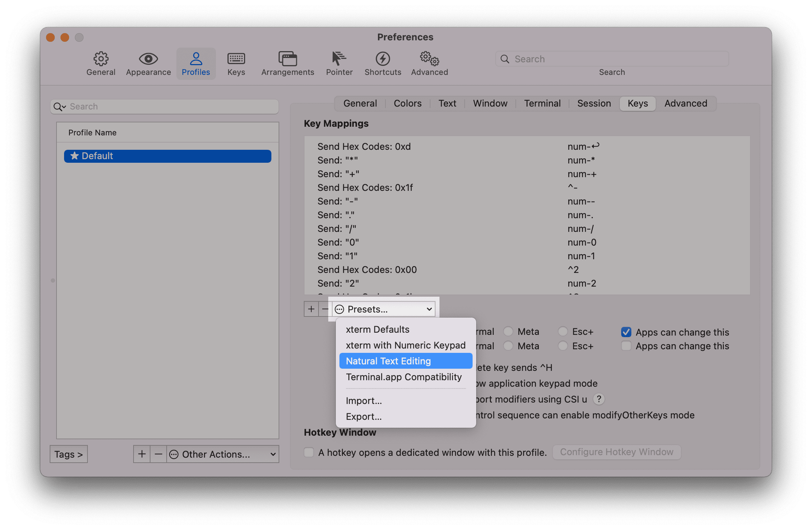Click Profile Name column header
812x530 pixels.
(168, 132)
